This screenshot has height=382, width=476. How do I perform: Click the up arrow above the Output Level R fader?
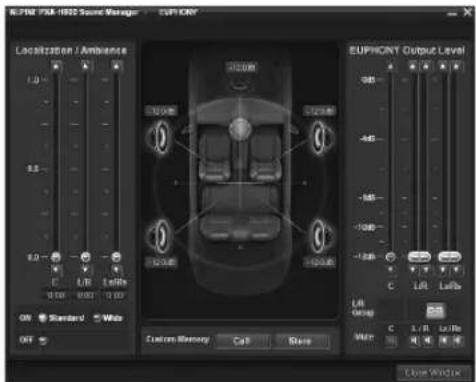pyautogui.click(x=426, y=67)
